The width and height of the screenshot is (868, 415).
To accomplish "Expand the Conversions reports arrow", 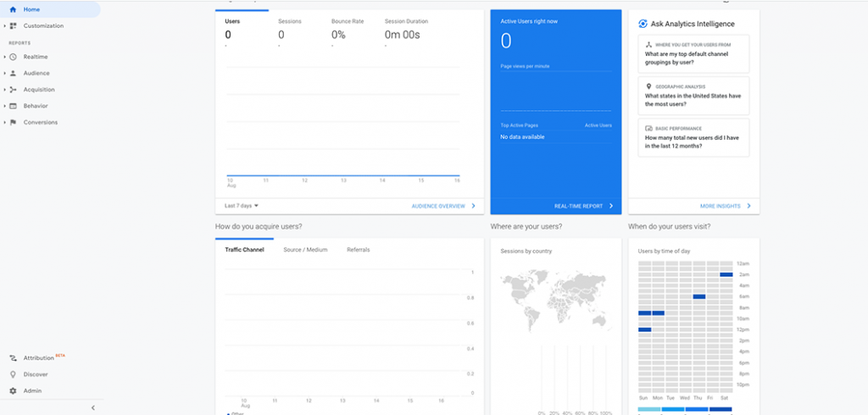I will pos(4,122).
